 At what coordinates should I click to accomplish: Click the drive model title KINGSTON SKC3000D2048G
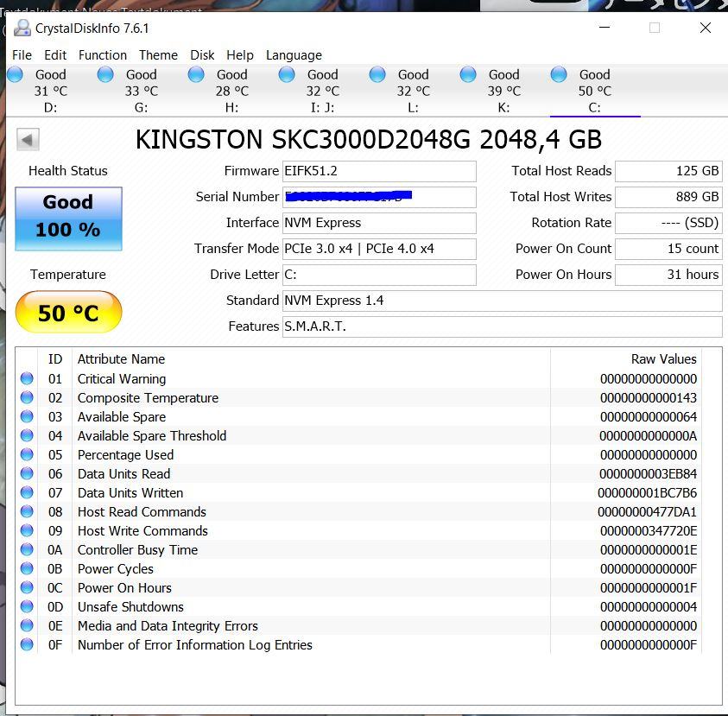click(x=303, y=139)
